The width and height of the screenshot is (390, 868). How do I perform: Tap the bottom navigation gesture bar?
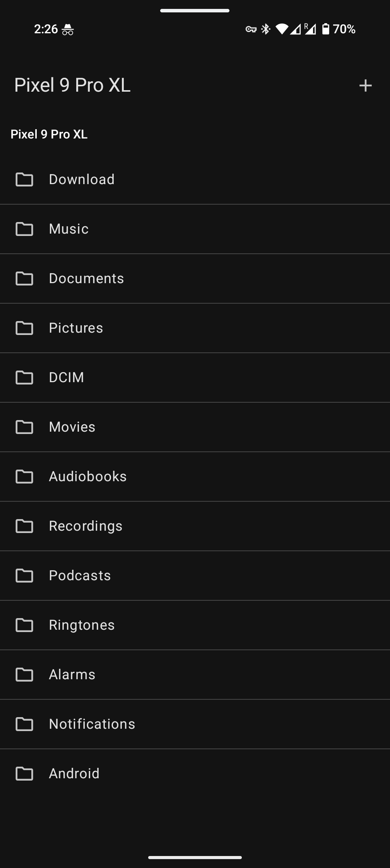pos(195,858)
